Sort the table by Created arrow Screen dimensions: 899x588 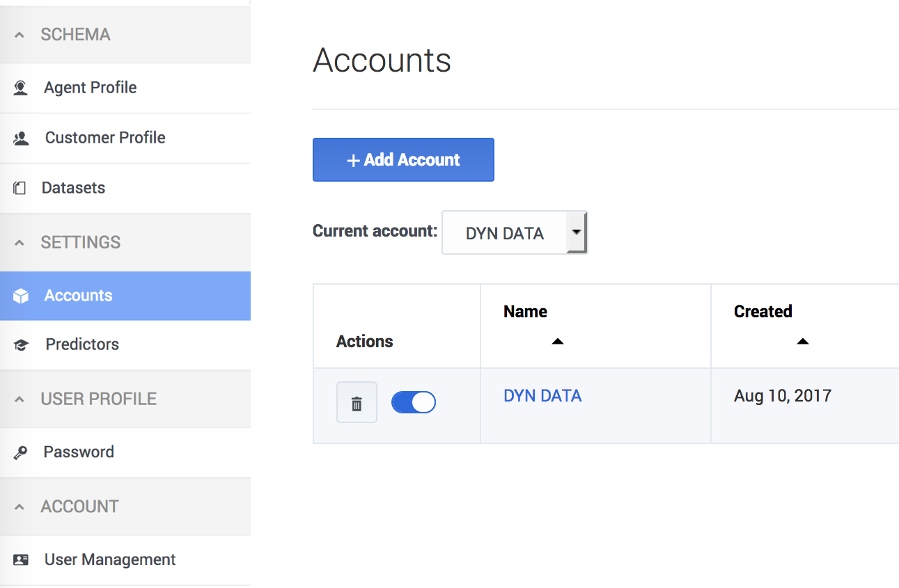pyautogui.click(x=802, y=341)
